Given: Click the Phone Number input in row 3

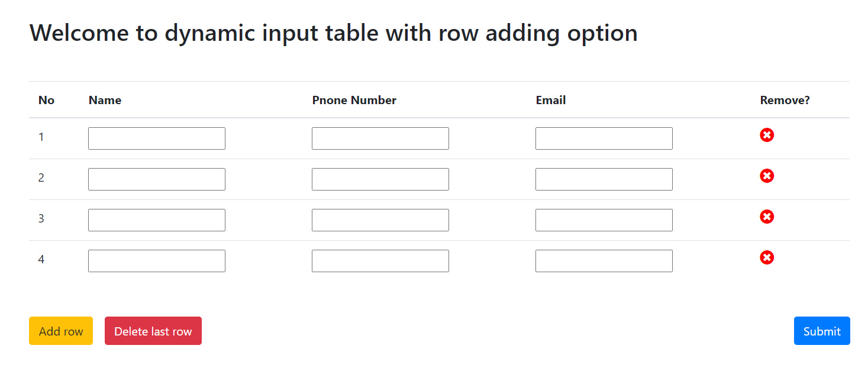Looking at the screenshot, I should pyautogui.click(x=380, y=220).
